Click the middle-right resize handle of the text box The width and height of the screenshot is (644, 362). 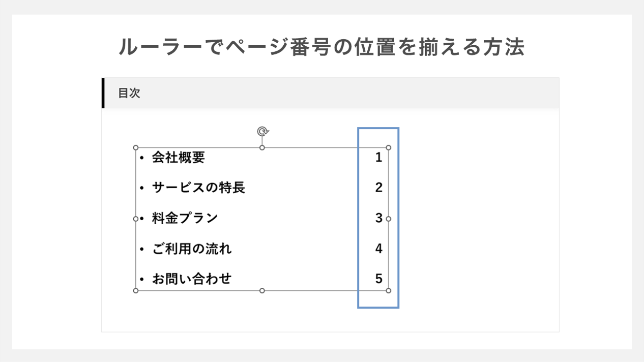click(389, 219)
